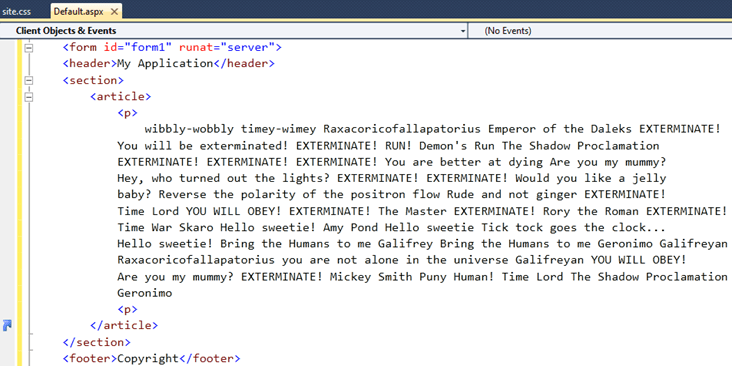
Task: Collapse the article element outline
Action: click(x=29, y=97)
